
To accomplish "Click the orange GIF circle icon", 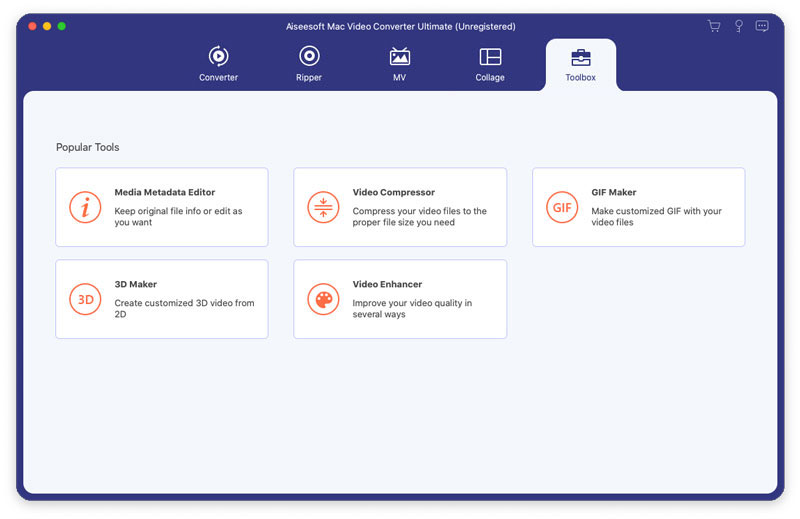I will coord(562,207).
